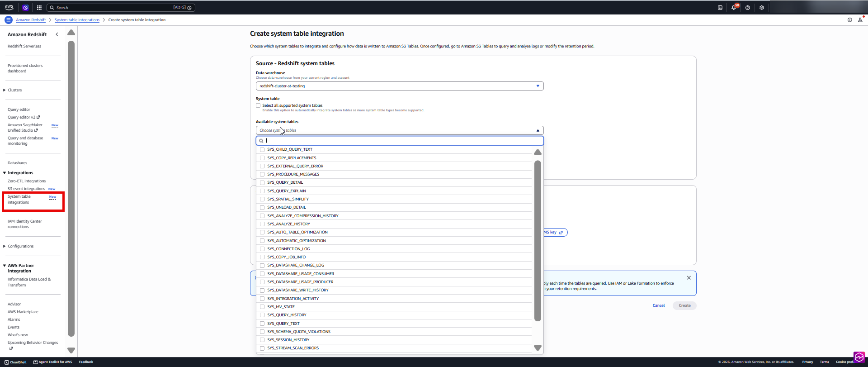The height and width of the screenshot is (367, 868).
Task: Click Amazon Redshift breadcrumb link
Action: 31,20
